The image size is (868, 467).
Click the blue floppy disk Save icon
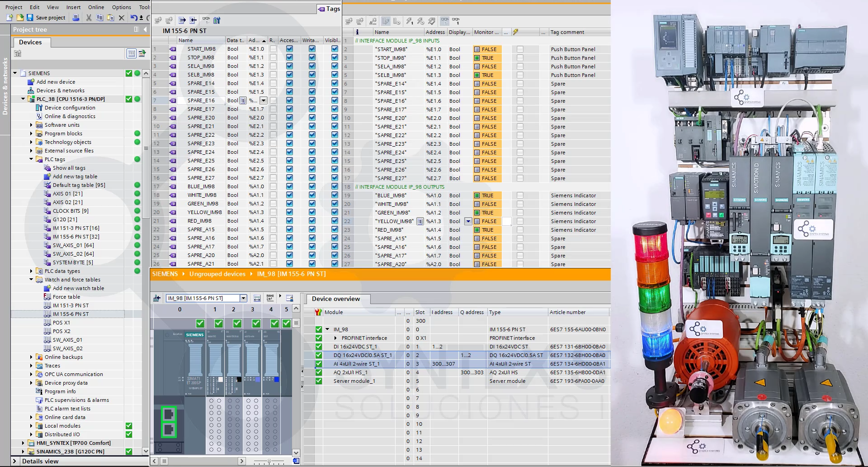(30, 18)
